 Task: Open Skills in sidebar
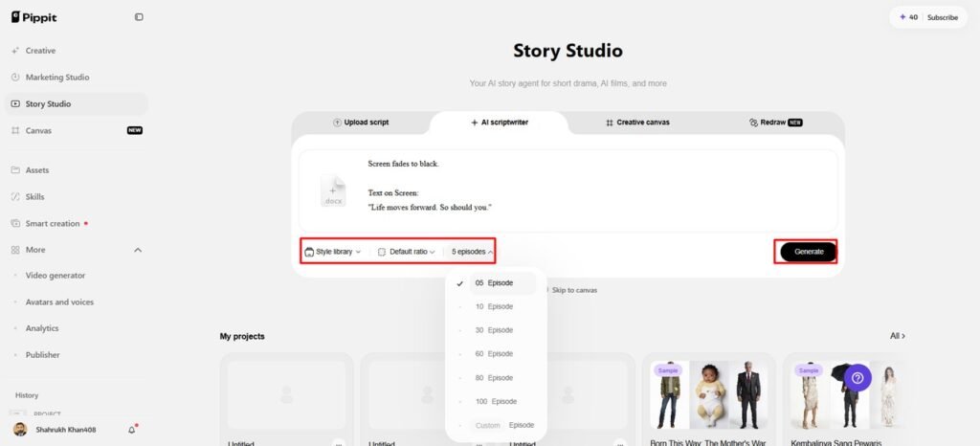tap(77, 197)
